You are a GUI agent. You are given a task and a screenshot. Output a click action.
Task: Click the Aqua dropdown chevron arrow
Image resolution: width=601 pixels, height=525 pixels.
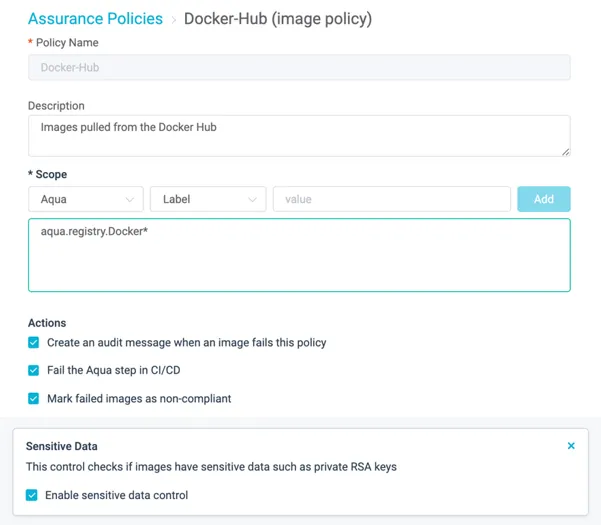click(130, 200)
